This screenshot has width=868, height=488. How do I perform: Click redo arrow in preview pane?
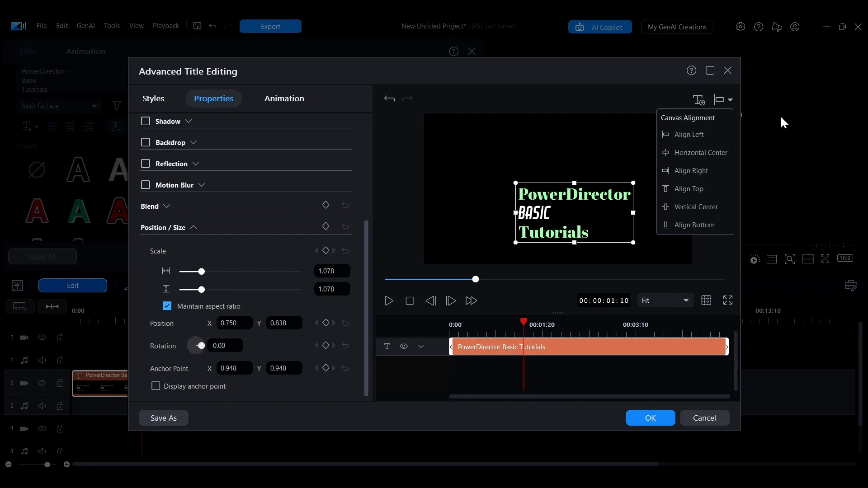click(x=407, y=99)
